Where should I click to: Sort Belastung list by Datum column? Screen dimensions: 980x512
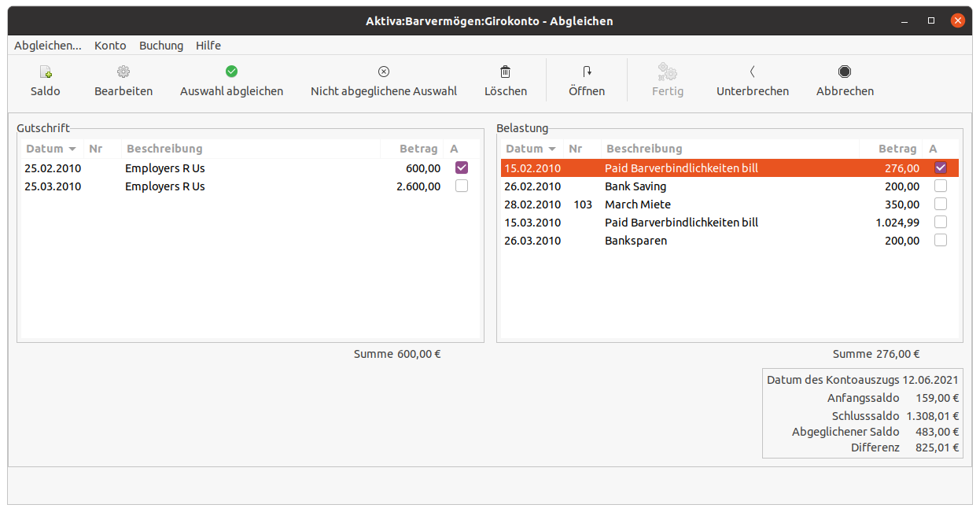pyautogui.click(x=530, y=149)
